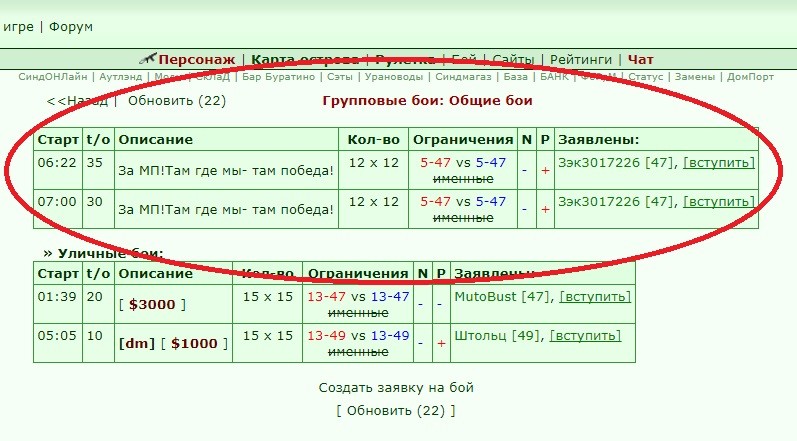
Task: Click the 'игре' link in the header
Action: click(18, 27)
